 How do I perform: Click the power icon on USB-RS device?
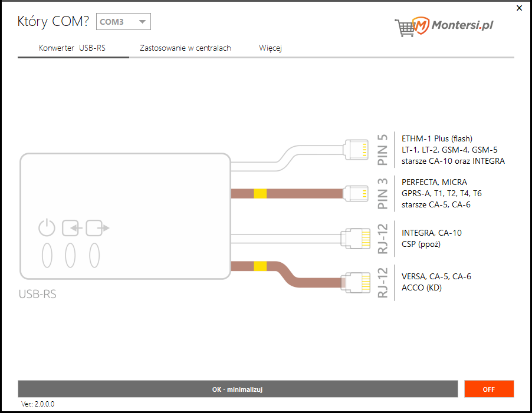[47, 227]
